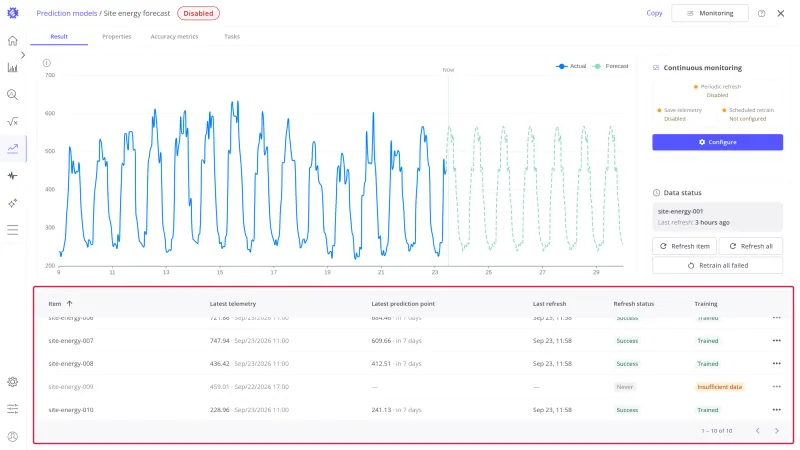This screenshot has width=800, height=450.
Task: Open the user profile sidebar icon
Action: [13, 437]
